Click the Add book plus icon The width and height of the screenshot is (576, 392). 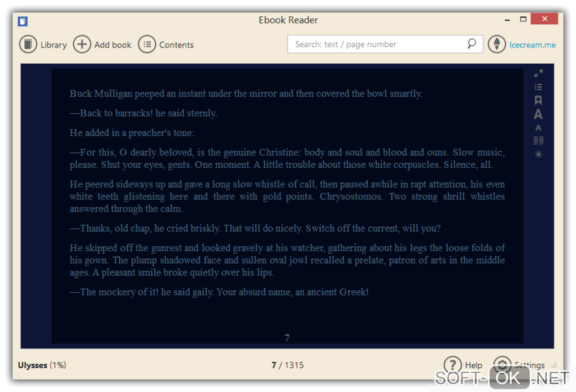(x=82, y=45)
